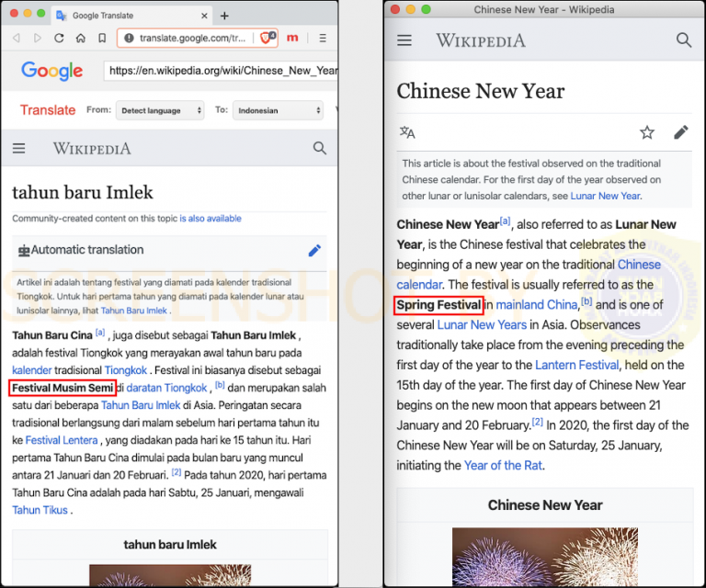Click fireworks thumbnail in translated page

(x=170, y=575)
